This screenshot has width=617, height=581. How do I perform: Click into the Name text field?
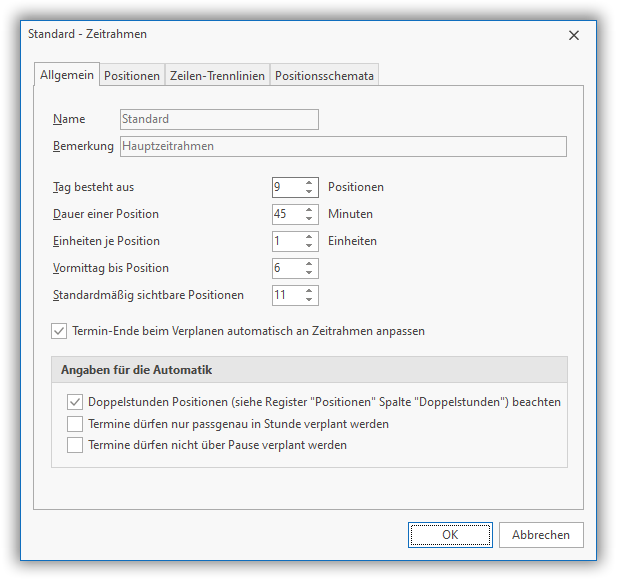click(x=219, y=120)
